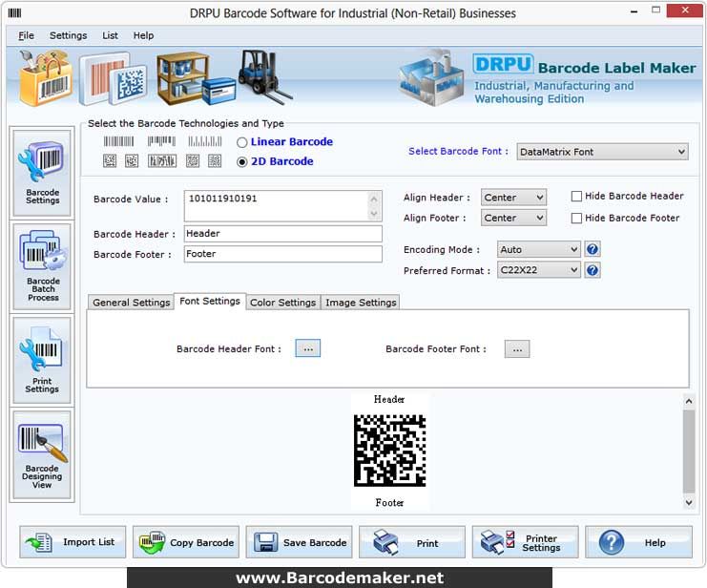Click the Barcode Footer text field

pos(282,254)
